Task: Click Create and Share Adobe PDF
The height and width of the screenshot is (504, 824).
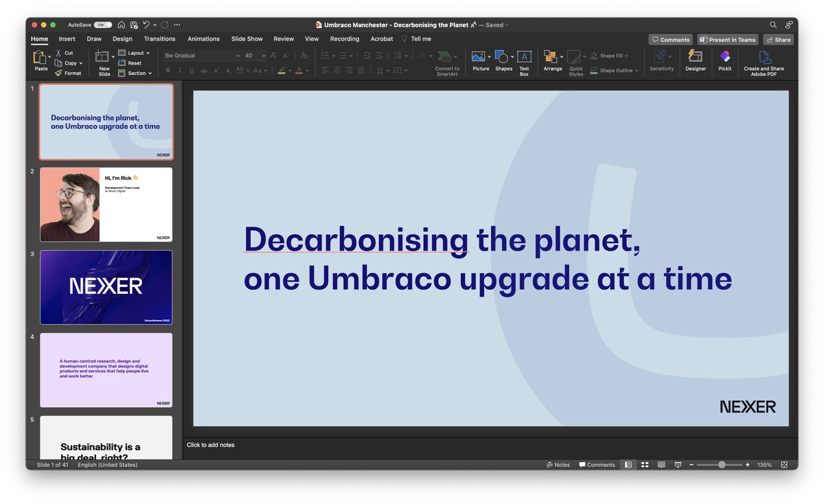Action: click(764, 63)
